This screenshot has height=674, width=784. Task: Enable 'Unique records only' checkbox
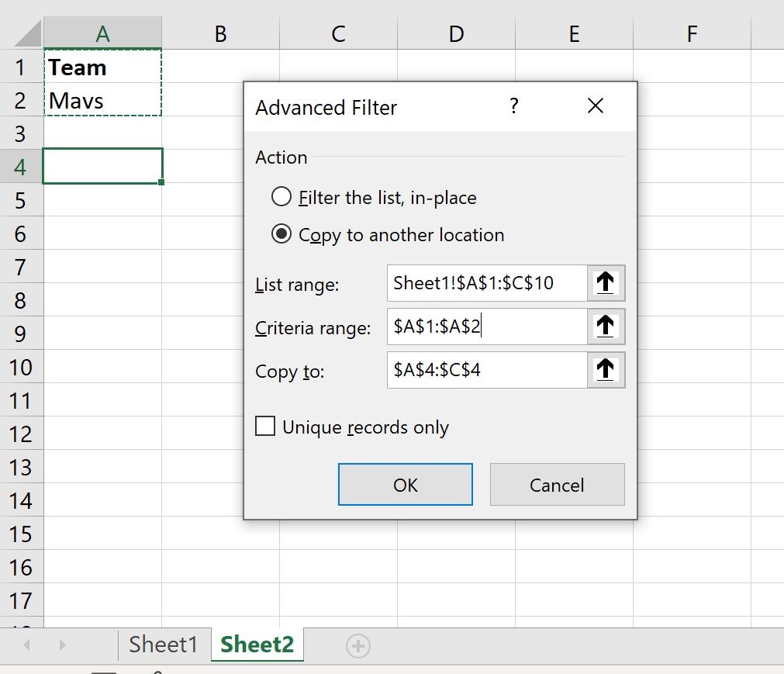pyautogui.click(x=265, y=427)
